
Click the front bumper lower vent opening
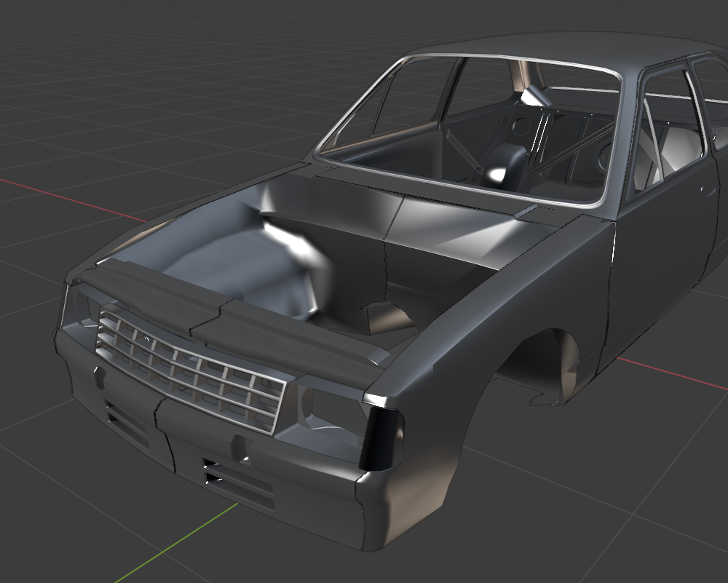click(239, 485)
